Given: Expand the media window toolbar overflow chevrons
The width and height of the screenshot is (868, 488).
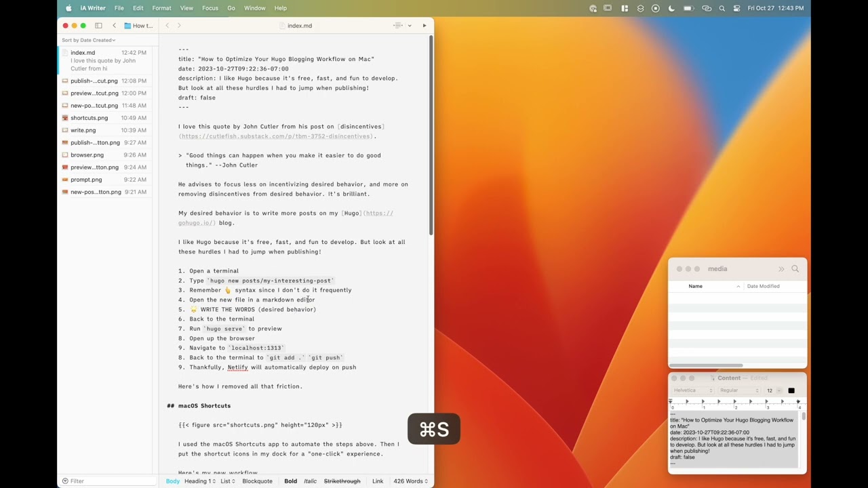Looking at the screenshot, I should [x=781, y=269].
